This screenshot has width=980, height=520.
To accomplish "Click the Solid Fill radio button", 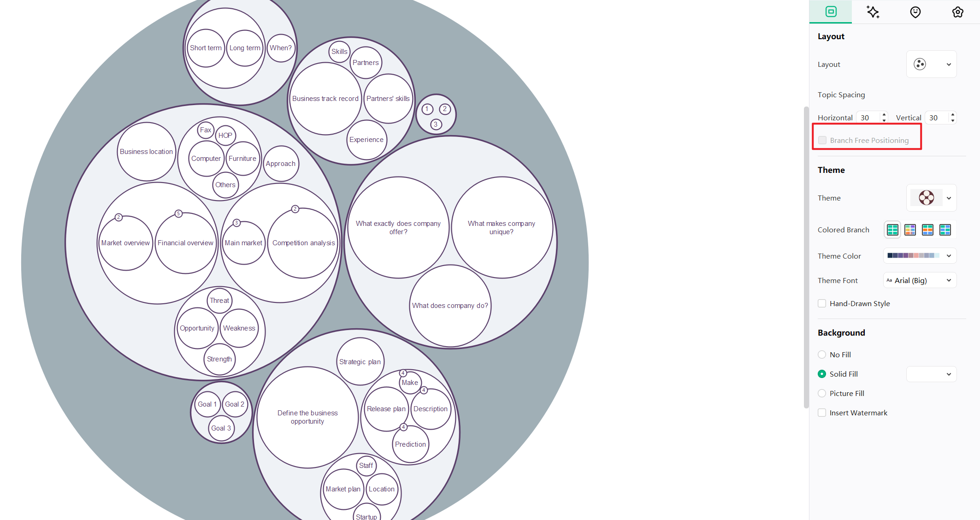I will click(x=822, y=373).
